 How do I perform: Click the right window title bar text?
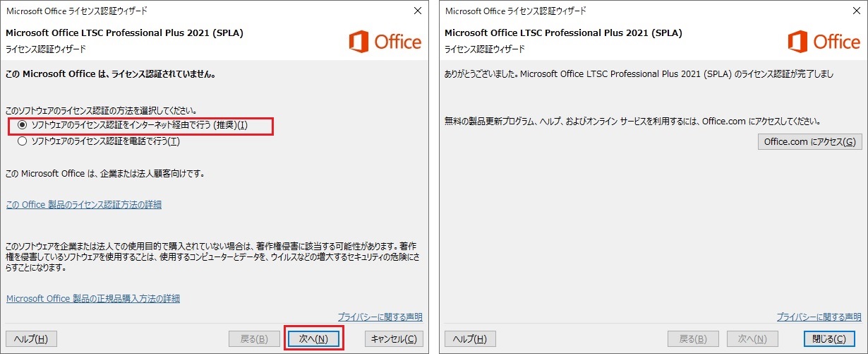pyautogui.click(x=516, y=11)
